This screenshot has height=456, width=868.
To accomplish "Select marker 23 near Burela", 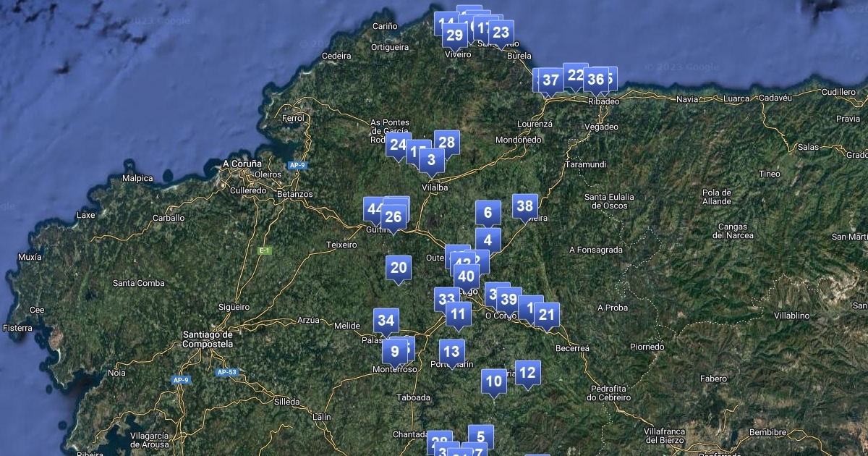I will coord(501,32).
